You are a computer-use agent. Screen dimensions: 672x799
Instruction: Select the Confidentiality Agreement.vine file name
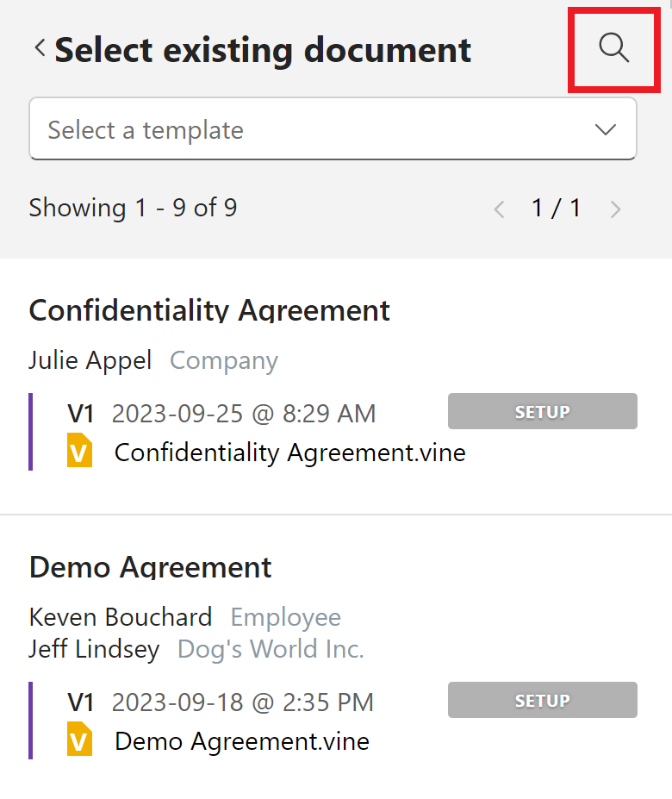click(x=289, y=453)
